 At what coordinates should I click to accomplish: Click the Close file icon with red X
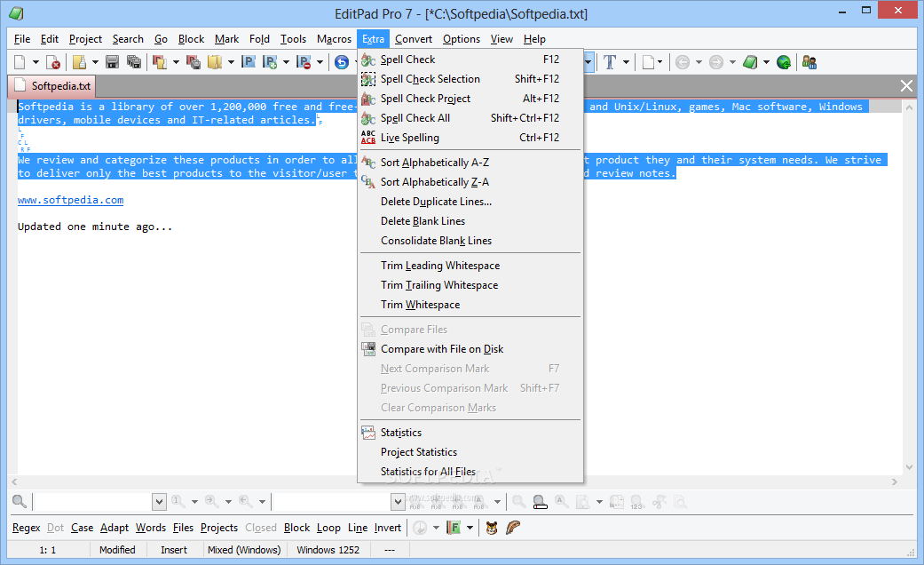tap(53, 62)
